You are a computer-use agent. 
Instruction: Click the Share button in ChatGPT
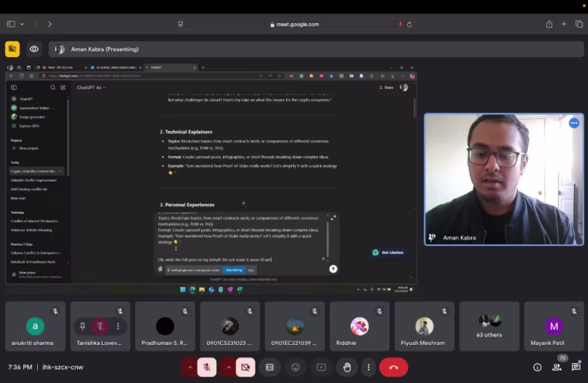[x=386, y=87]
